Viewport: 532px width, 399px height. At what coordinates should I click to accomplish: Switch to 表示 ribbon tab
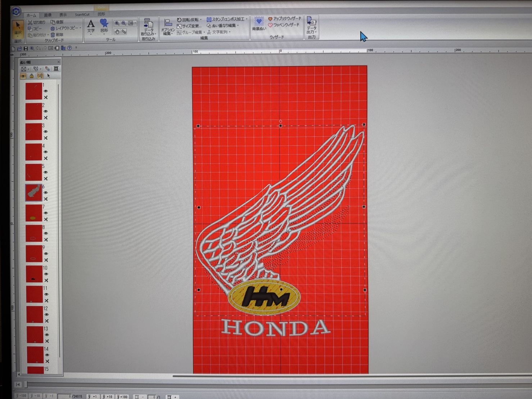pos(63,15)
